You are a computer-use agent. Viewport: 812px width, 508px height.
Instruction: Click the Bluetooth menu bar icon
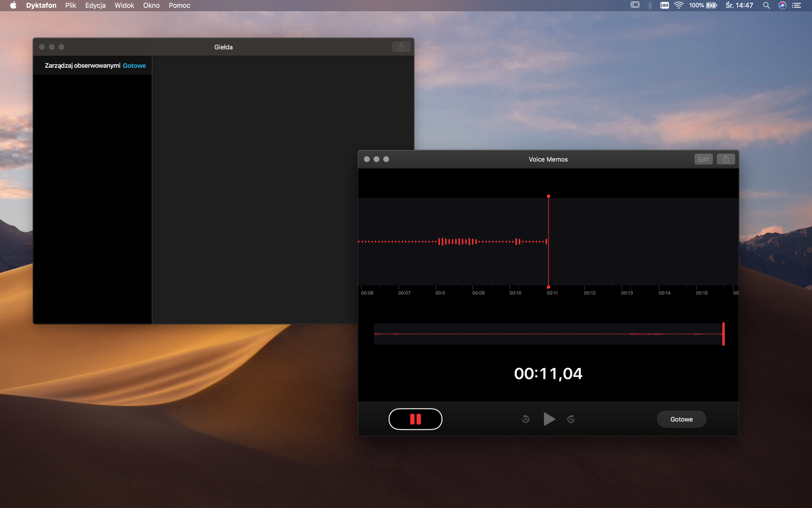pyautogui.click(x=650, y=5)
